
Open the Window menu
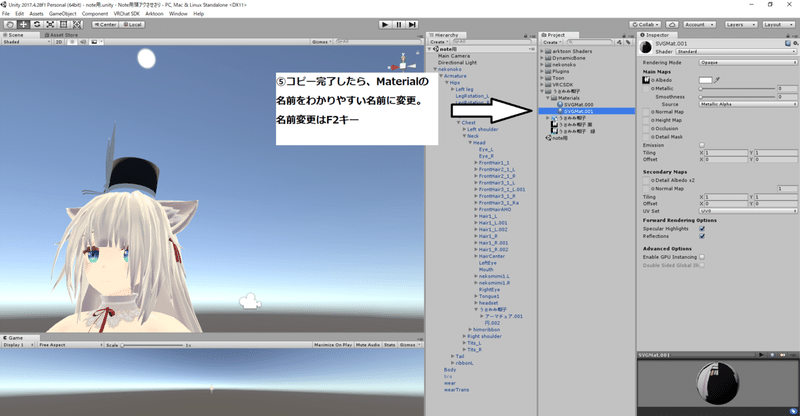point(178,14)
